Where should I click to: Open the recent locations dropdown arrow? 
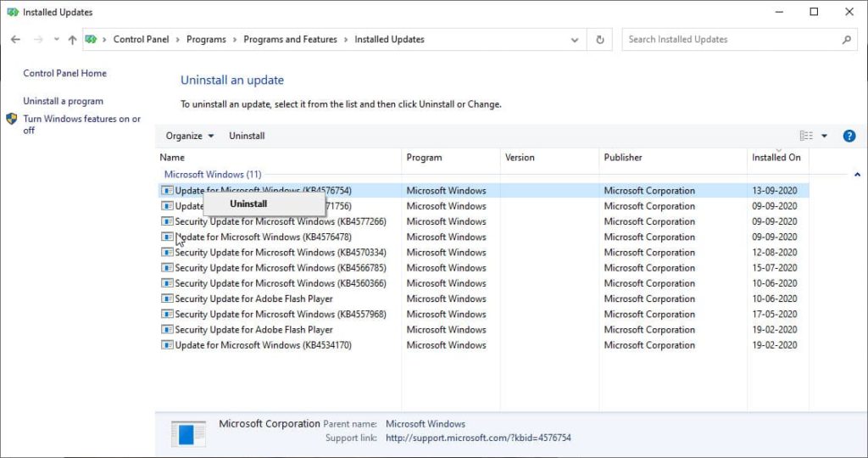coord(56,39)
